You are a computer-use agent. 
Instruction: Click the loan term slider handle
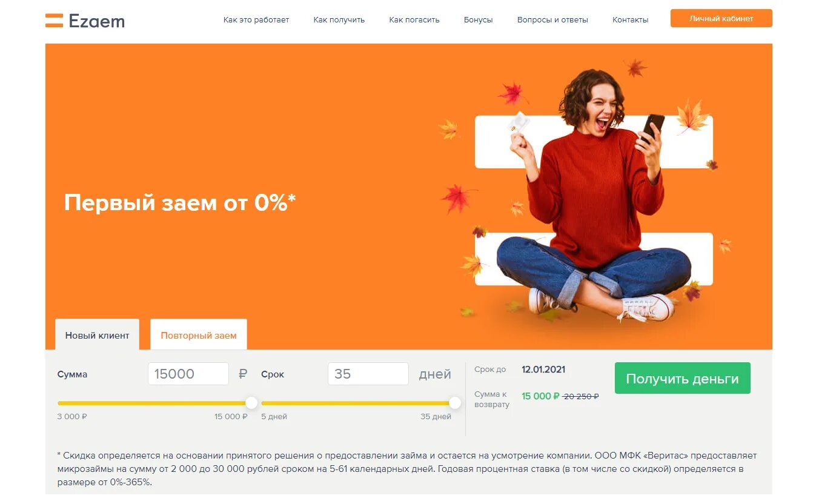click(x=455, y=403)
